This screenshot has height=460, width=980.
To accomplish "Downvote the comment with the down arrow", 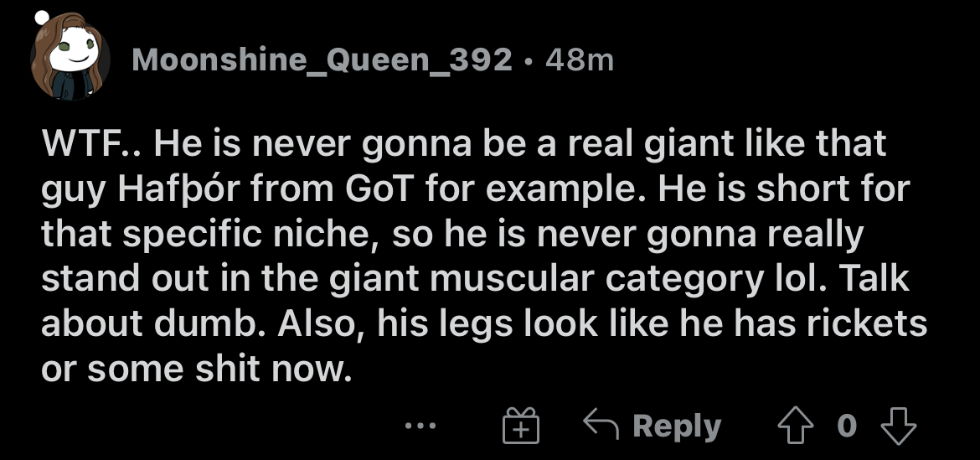I will [x=898, y=426].
